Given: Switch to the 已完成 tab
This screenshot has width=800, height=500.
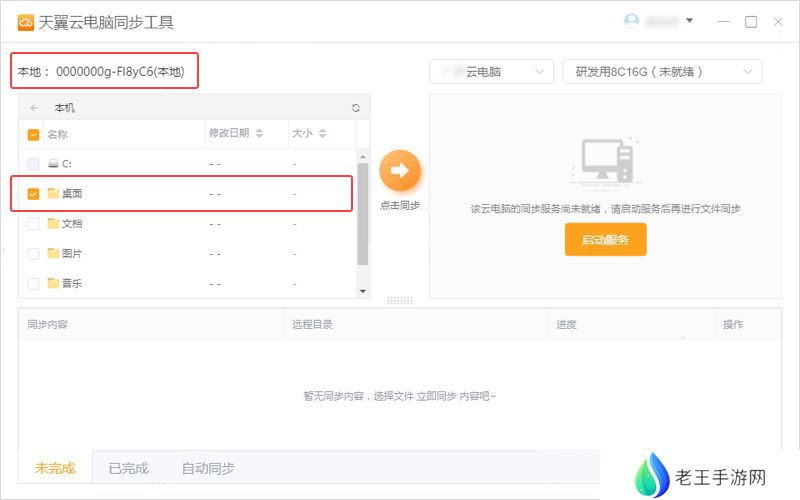Looking at the screenshot, I should [x=128, y=468].
